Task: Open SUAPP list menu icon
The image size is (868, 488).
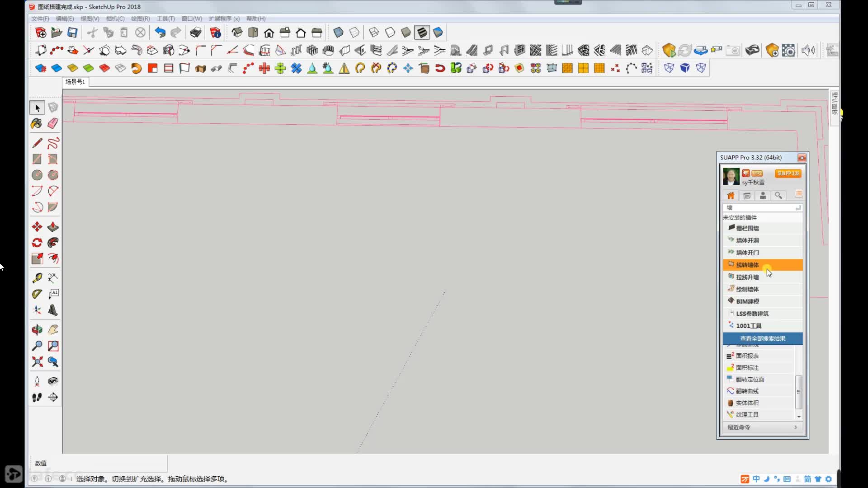Action: [x=799, y=194]
